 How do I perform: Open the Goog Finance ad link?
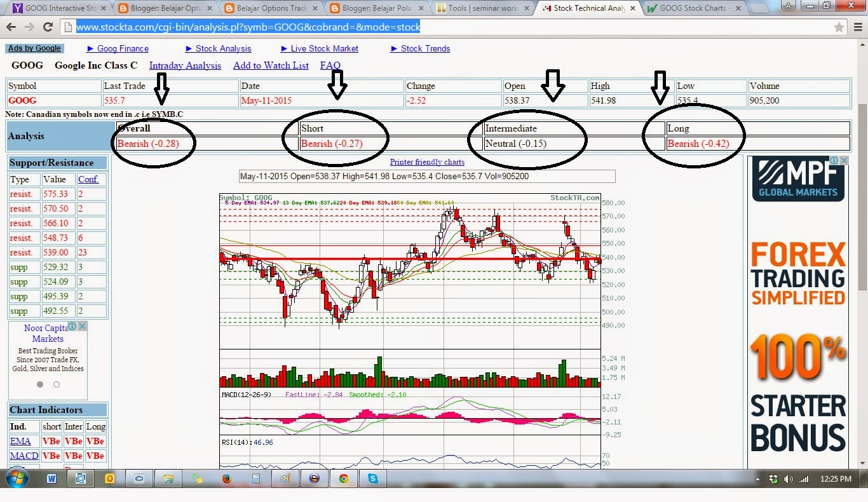point(118,48)
